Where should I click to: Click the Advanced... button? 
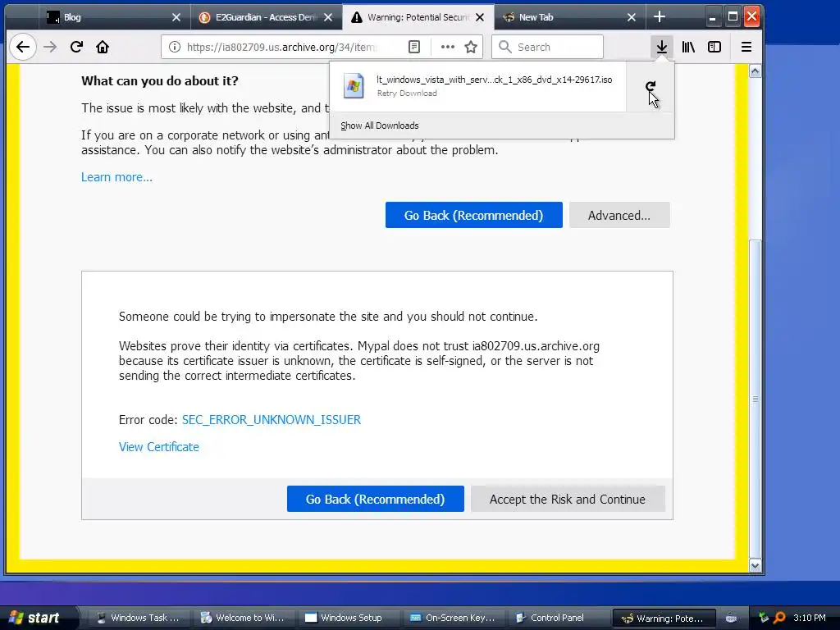click(x=619, y=216)
